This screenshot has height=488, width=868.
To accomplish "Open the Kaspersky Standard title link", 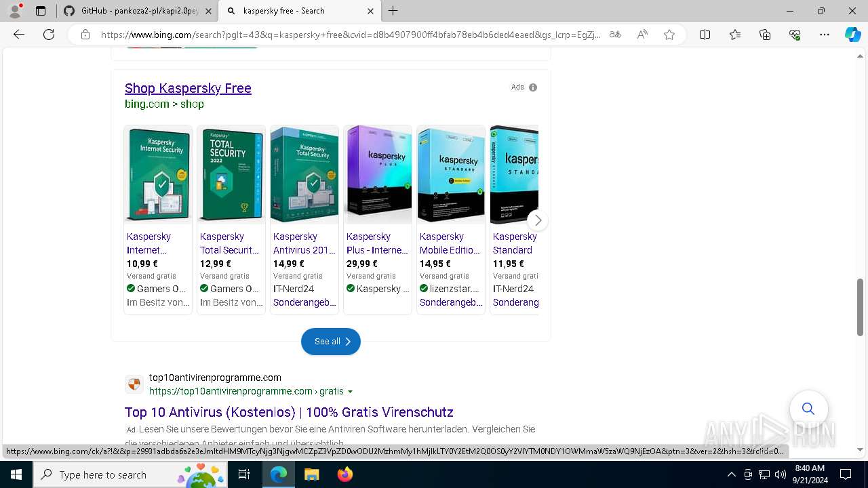I will click(x=515, y=243).
